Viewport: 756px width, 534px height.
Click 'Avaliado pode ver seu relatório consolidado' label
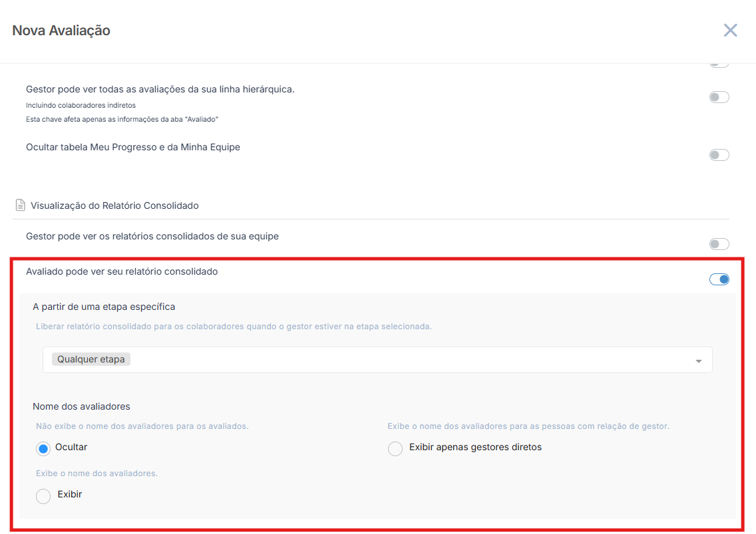click(122, 271)
